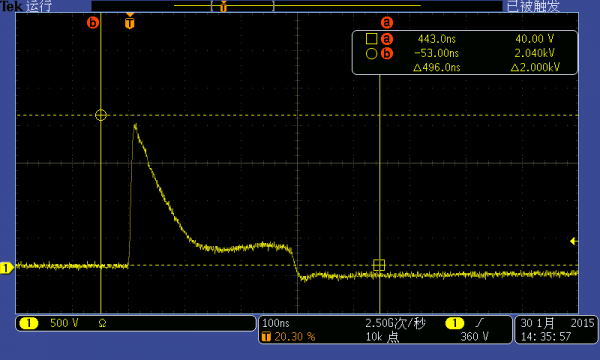Click the 100ns horizontal scale readout

pos(276,323)
